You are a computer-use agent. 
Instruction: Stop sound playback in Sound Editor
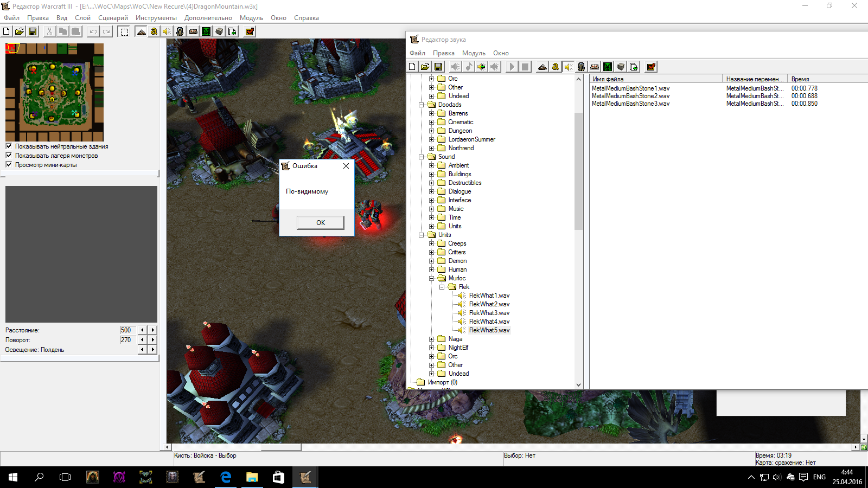click(525, 67)
